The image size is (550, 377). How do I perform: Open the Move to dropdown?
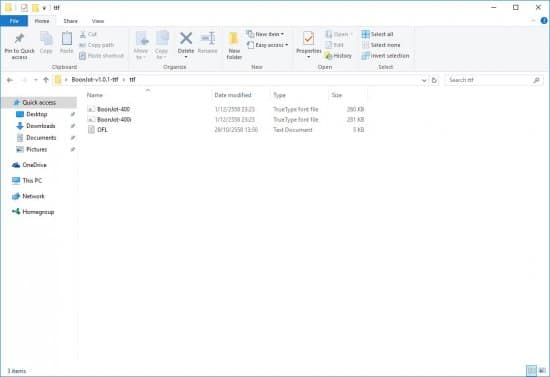(141, 46)
